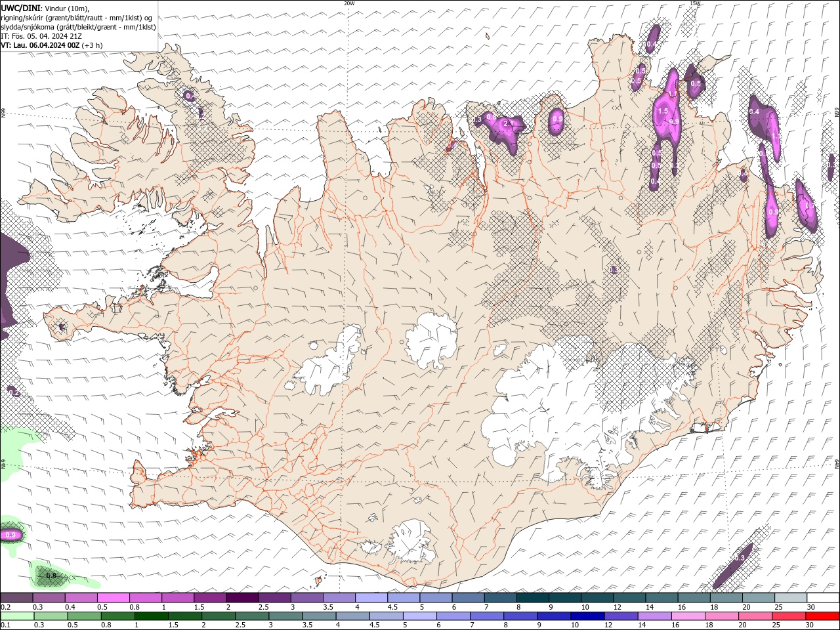The image size is (840, 630).
Task: Click the UWC/DINI title text
Action: (20, 8)
